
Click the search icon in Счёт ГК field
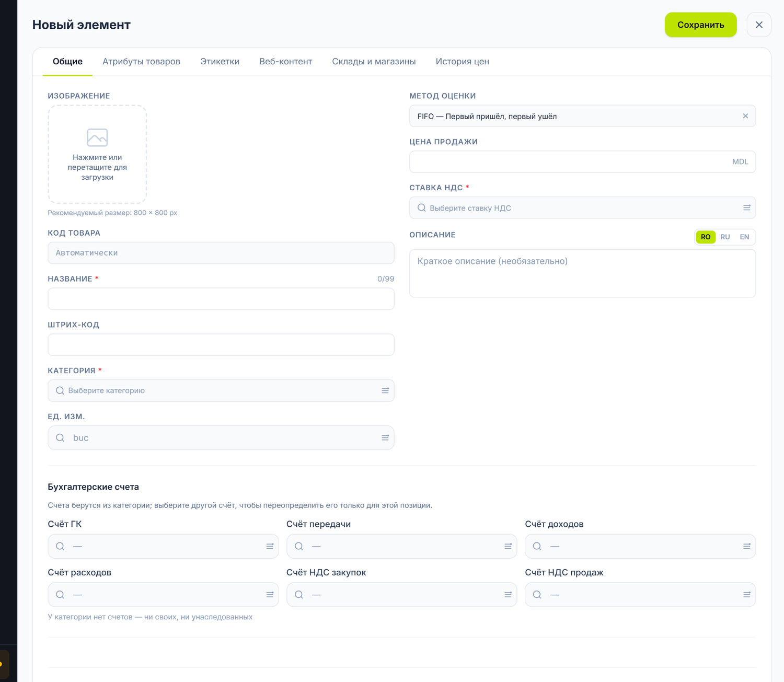coord(60,546)
